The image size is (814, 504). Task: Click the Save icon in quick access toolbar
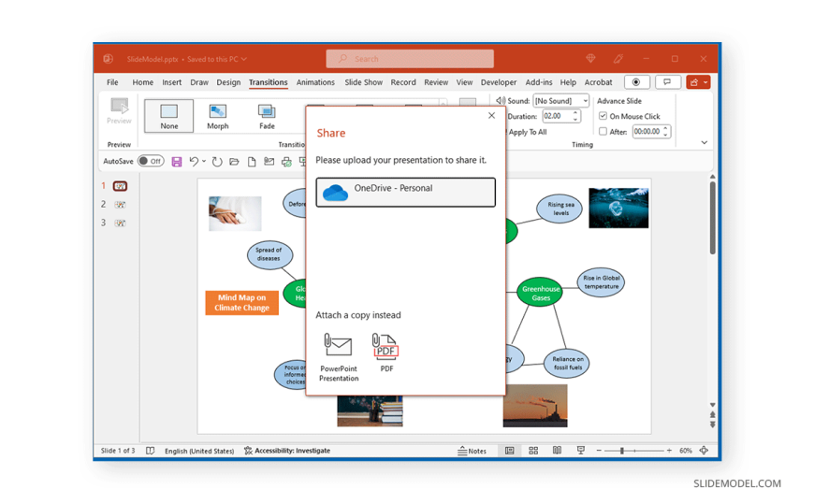pyautogui.click(x=176, y=162)
